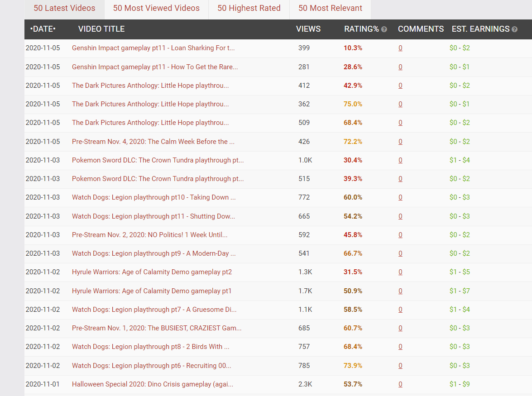Open Genshin Impact pt11 Loan Sharking video link

(153, 48)
